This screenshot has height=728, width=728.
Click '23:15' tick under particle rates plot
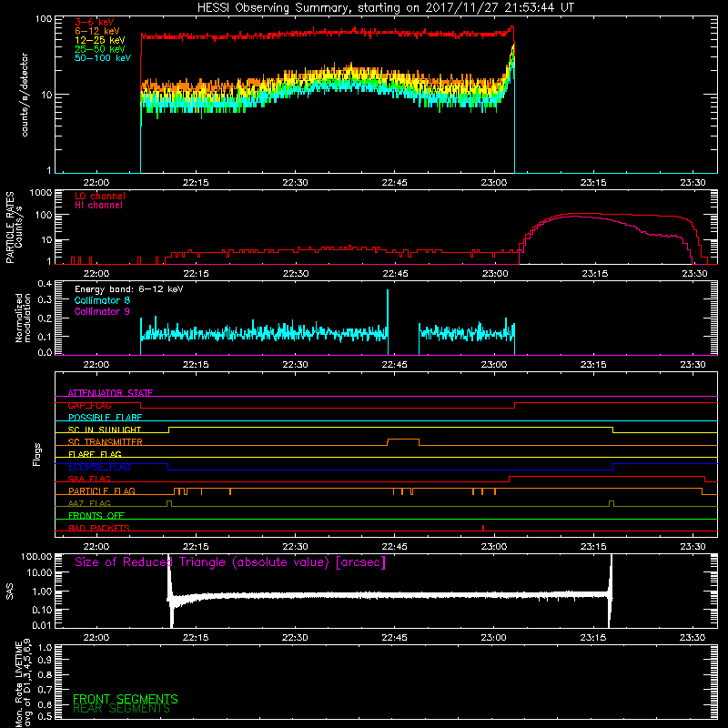click(x=594, y=274)
